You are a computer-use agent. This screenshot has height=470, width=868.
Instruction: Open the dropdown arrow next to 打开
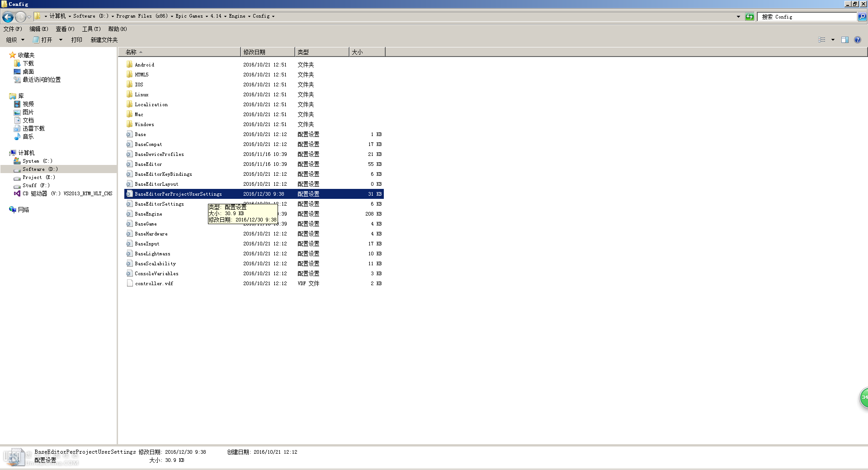(x=61, y=40)
